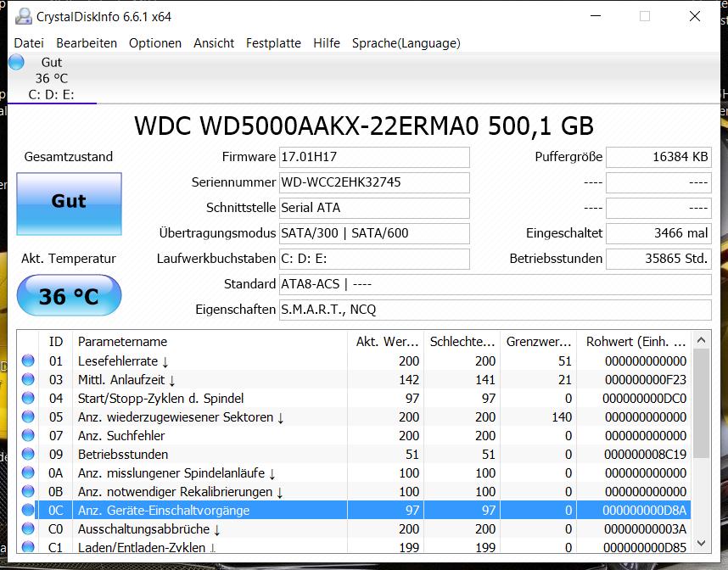Select the Lesefehlerrate row text
Image resolution: width=728 pixels, height=570 pixels.
(x=123, y=361)
